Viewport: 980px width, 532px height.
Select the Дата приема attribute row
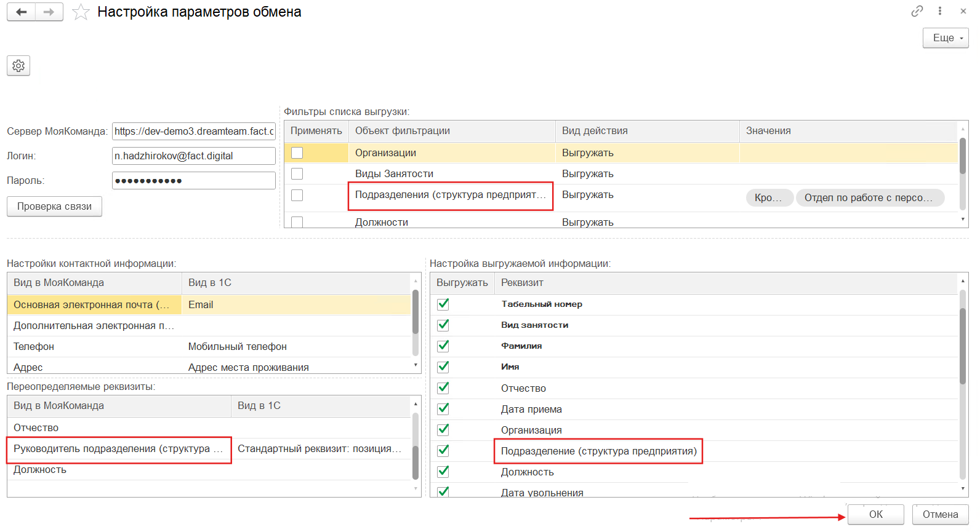pyautogui.click(x=694, y=409)
